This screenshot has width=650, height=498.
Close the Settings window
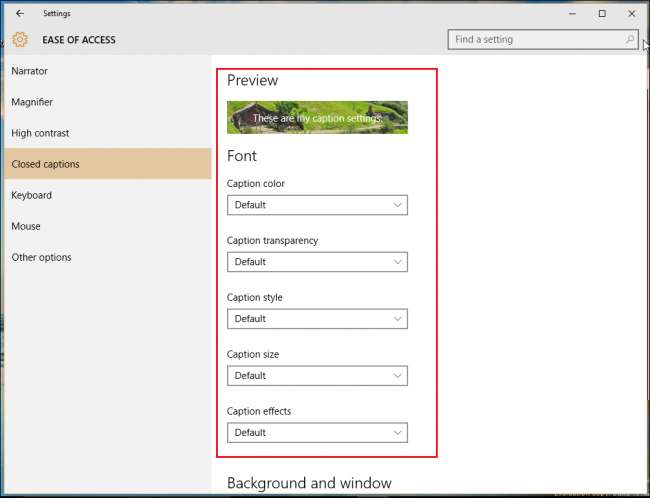tap(631, 14)
